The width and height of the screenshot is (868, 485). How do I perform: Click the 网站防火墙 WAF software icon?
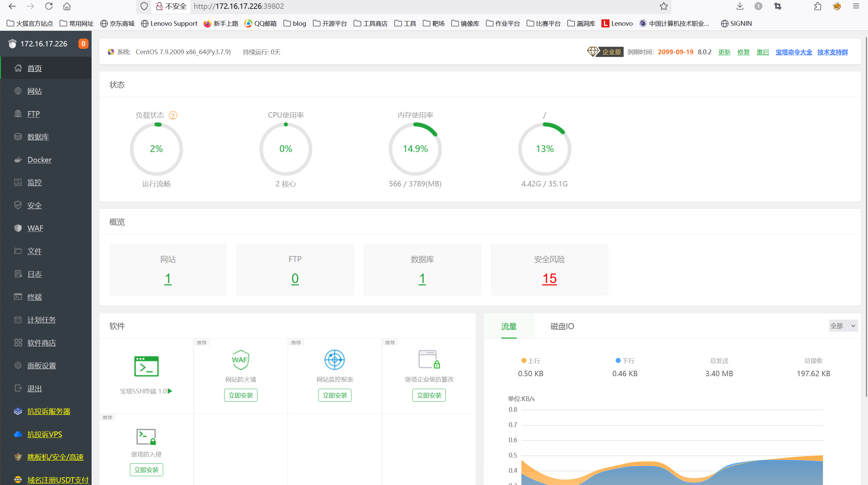[240, 360]
